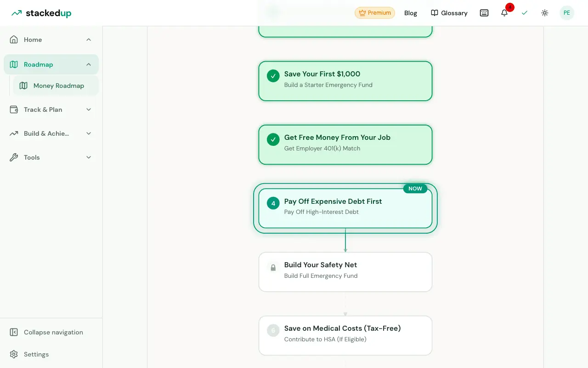The height and width of the screenshot is (368, 588).
Task: Open Settings from the sidebar
Action: coord(51,354)
